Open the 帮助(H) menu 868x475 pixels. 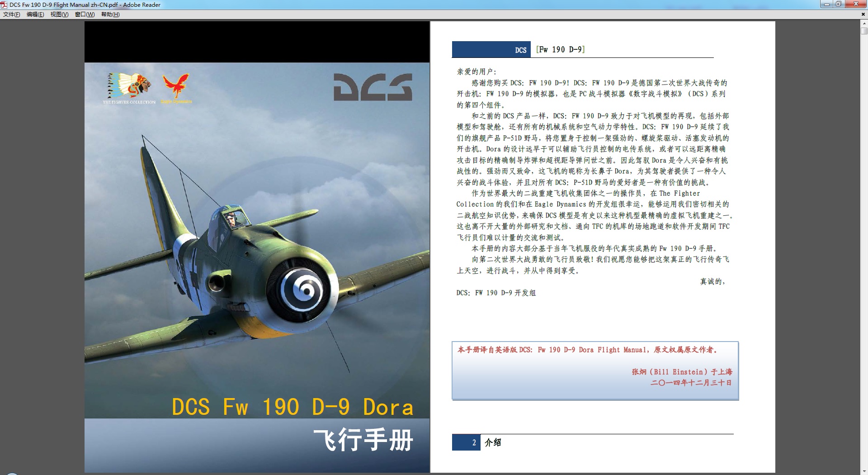tap(110, 14)
